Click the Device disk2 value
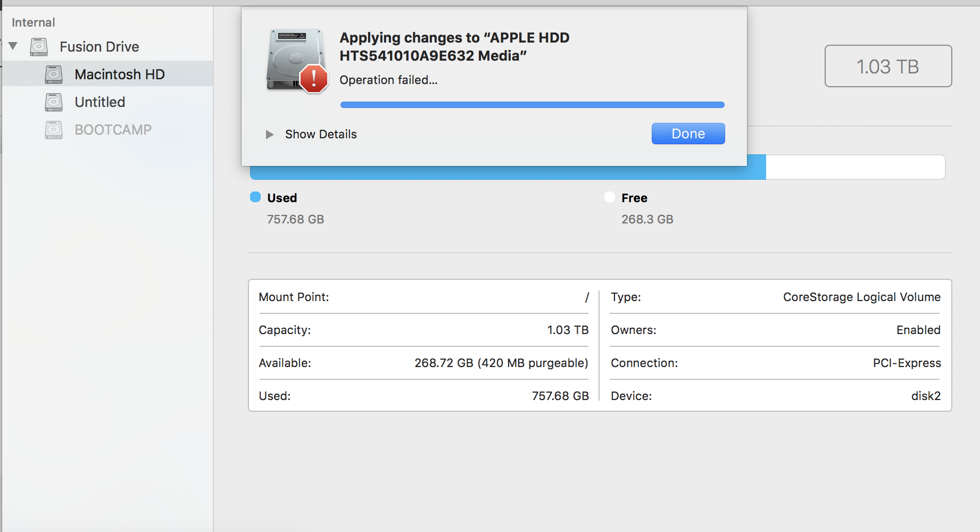 pos(926,396)
